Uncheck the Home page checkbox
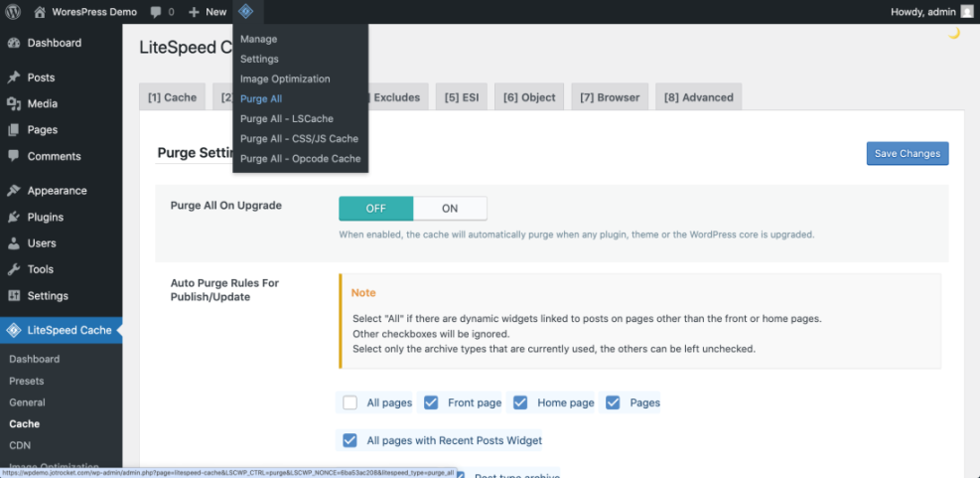980x478 pixels. (520, 402)
